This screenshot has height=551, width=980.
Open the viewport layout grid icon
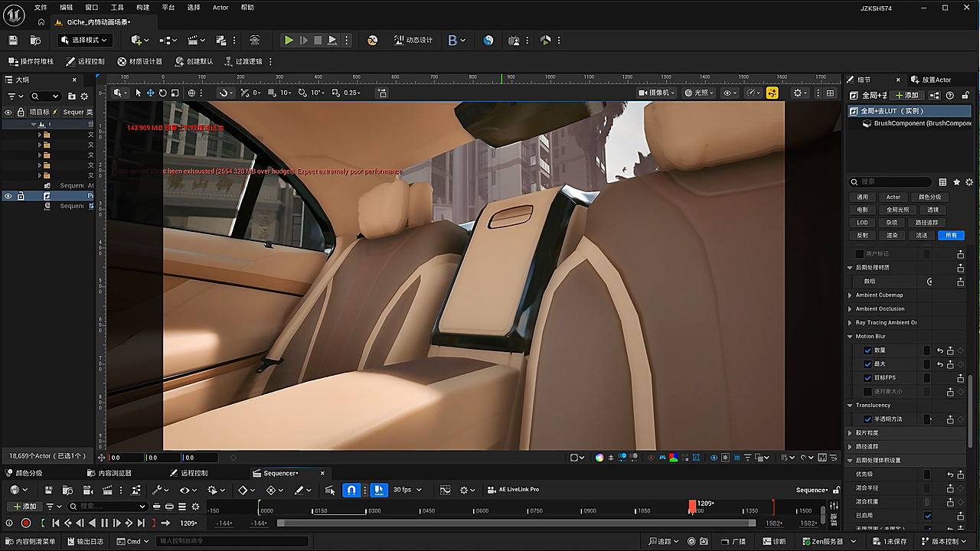830,93
